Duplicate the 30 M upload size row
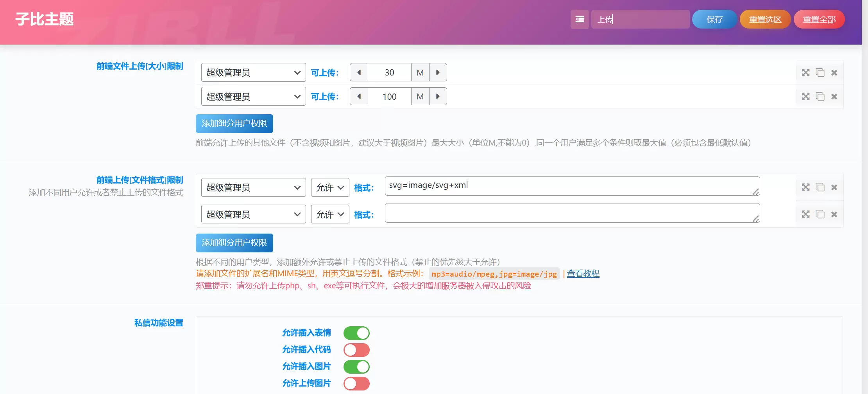Screen dimensions: 868x394 [x=820, y=72]
